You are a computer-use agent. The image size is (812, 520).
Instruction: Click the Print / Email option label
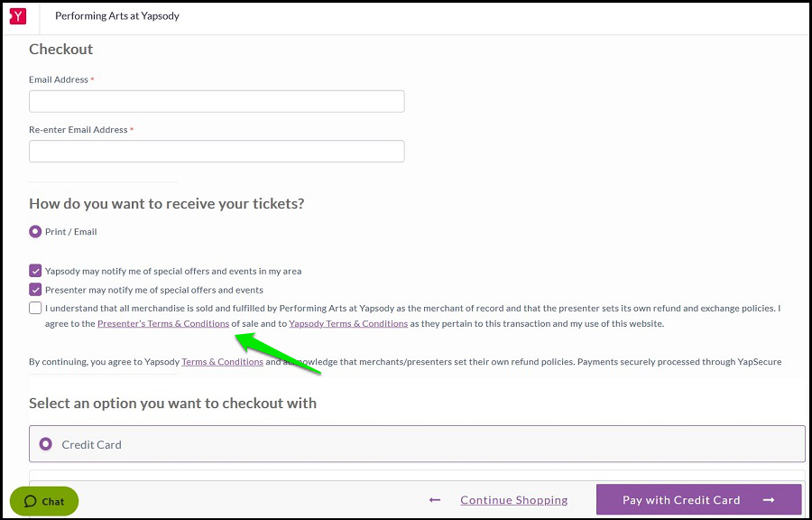[x=71, y=231]
